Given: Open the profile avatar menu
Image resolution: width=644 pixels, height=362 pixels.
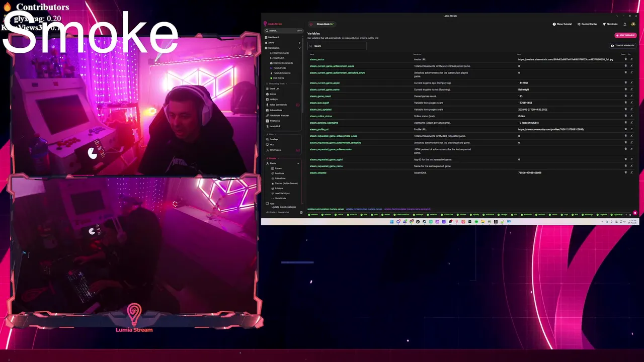Looking at the screenshot, I should [x=633, y=24].
